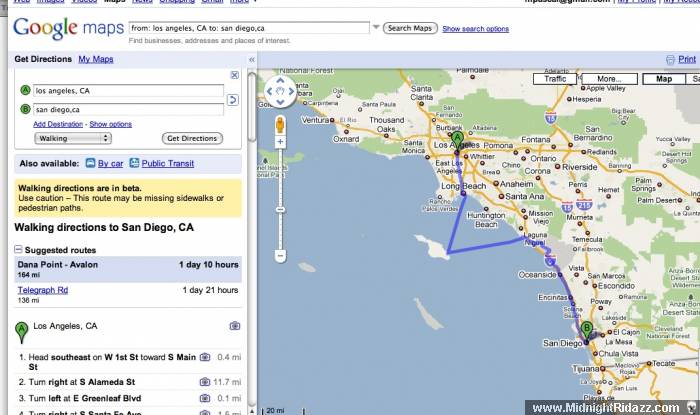700x415 pixels.
Task: Collapse the left panel with double chevron
Action: (x=252, y=59)
